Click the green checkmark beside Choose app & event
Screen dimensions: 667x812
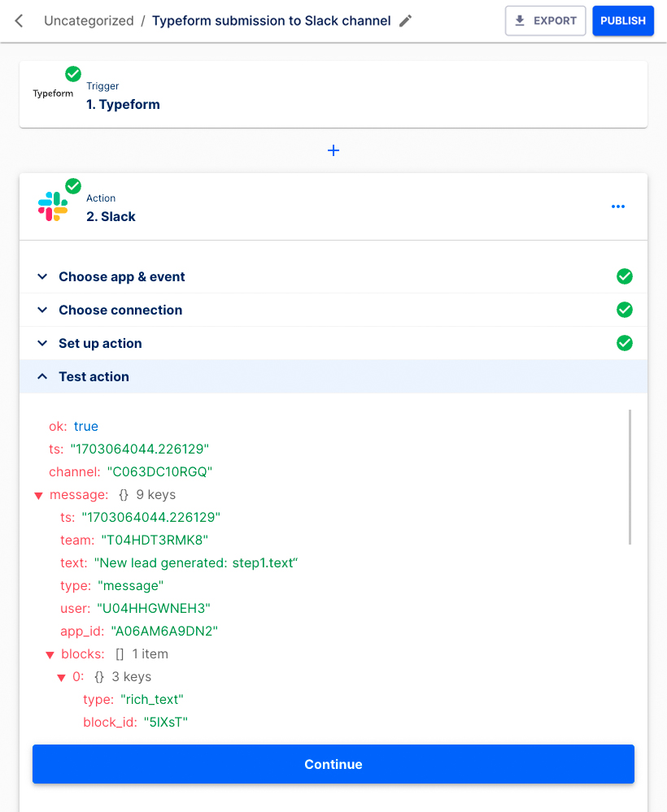625,276
